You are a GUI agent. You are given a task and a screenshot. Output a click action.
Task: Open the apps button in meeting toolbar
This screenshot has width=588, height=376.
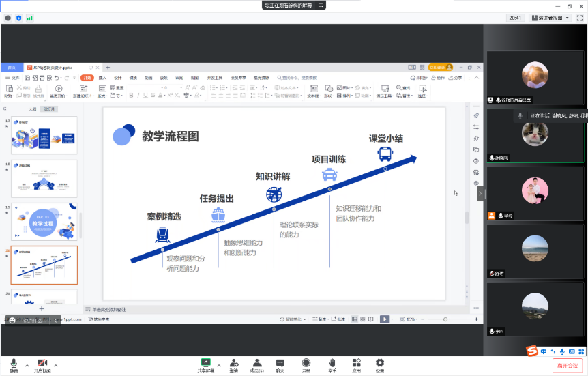coord(356,365)
